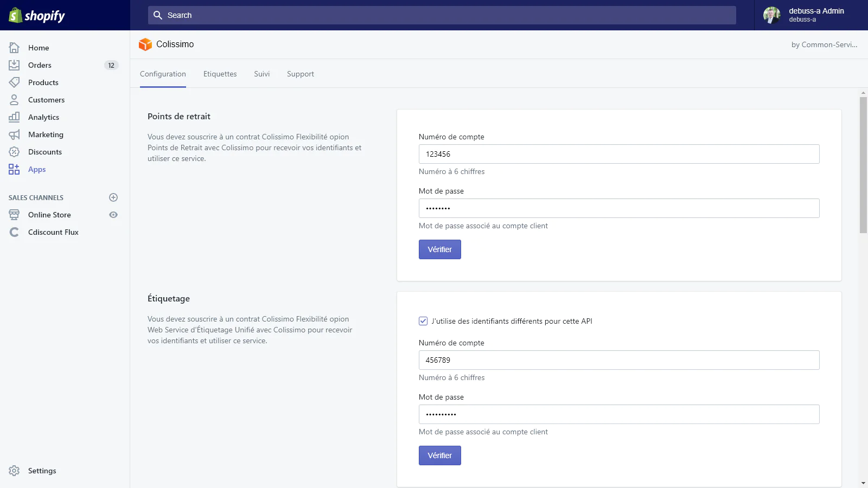Click the Orders inbox icon
The width and height of the screenshot is (868, 488).
[x=14, y=65]
